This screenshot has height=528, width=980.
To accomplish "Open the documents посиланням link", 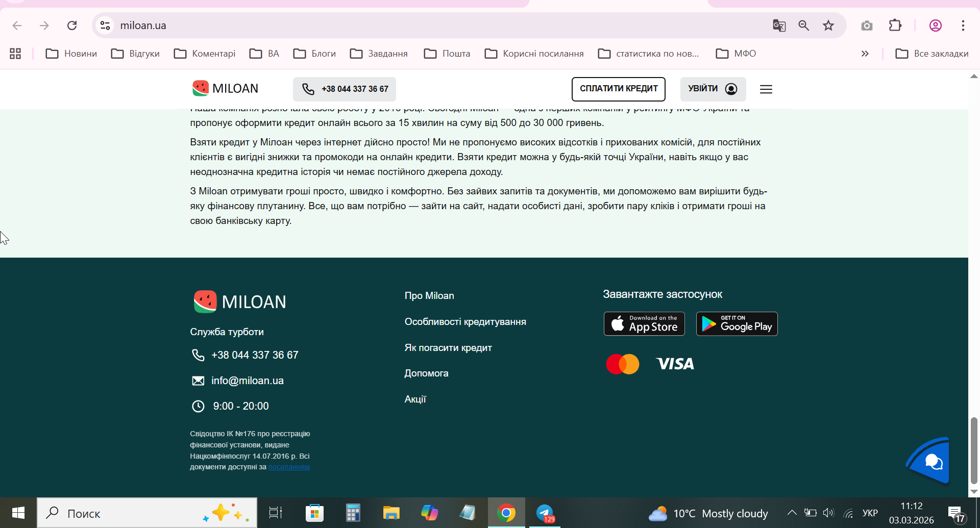I will coord(289,467).
